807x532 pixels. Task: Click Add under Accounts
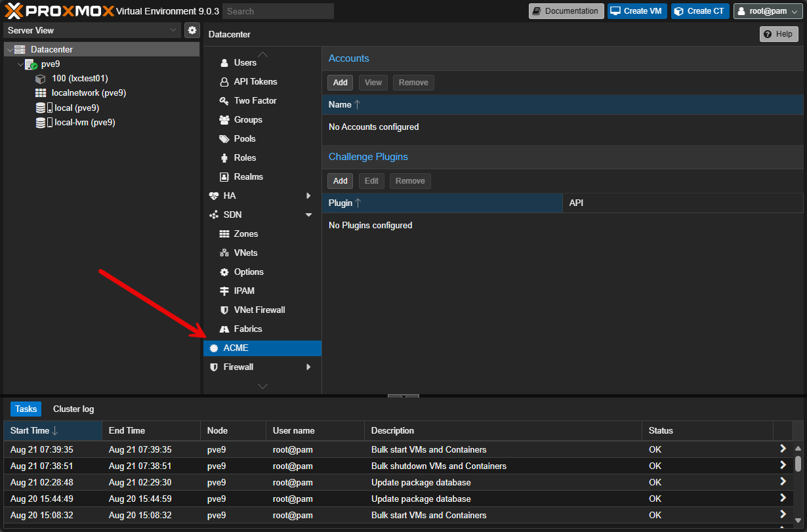pos(340,83)
